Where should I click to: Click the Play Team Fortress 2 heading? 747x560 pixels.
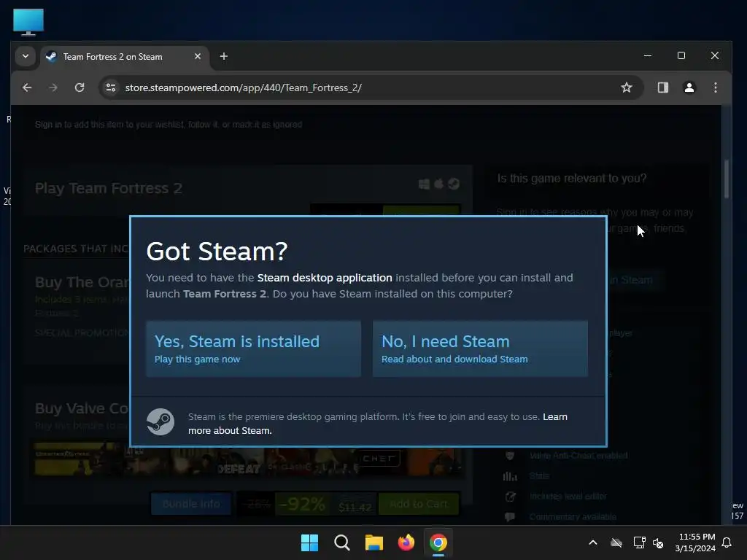click(x=109, y=188)
